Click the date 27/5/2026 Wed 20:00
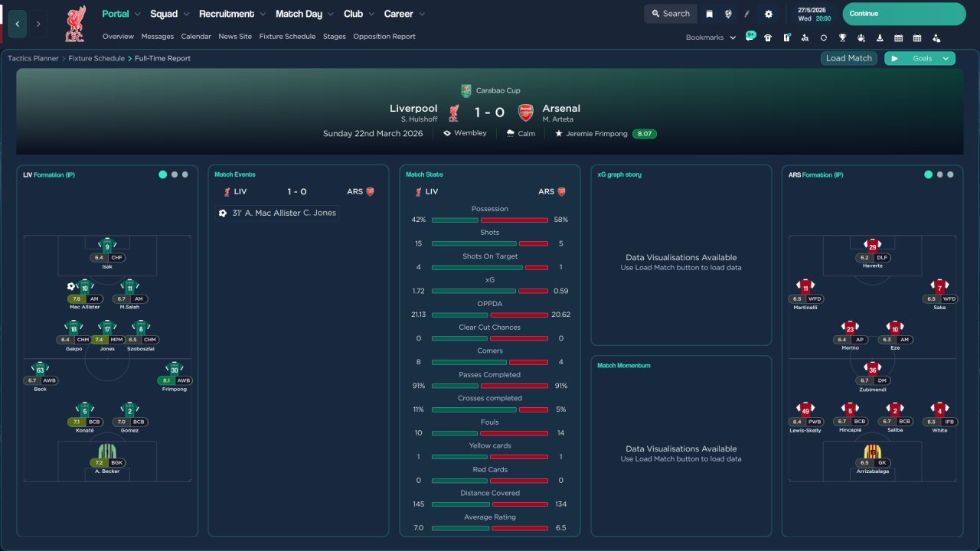The image size is (980, 551). point(814,14)
